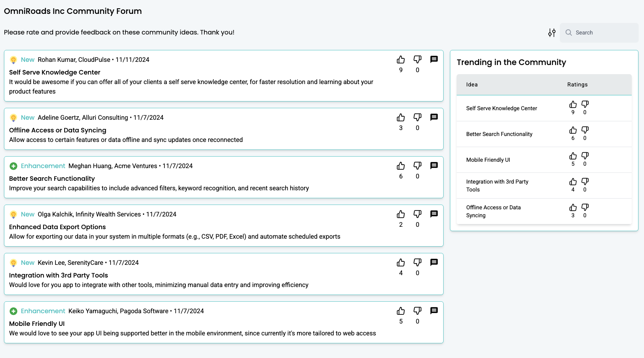Upvote the Enhanced Data Export Options idea
The height and width of the screenshot is (358, 644).
(x=401, y=214)
